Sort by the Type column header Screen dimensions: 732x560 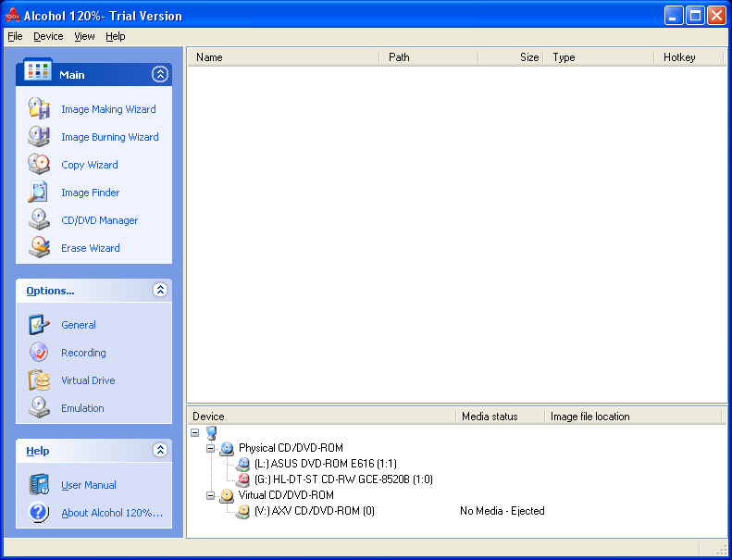pyautogui.click(x=599, y=57)
